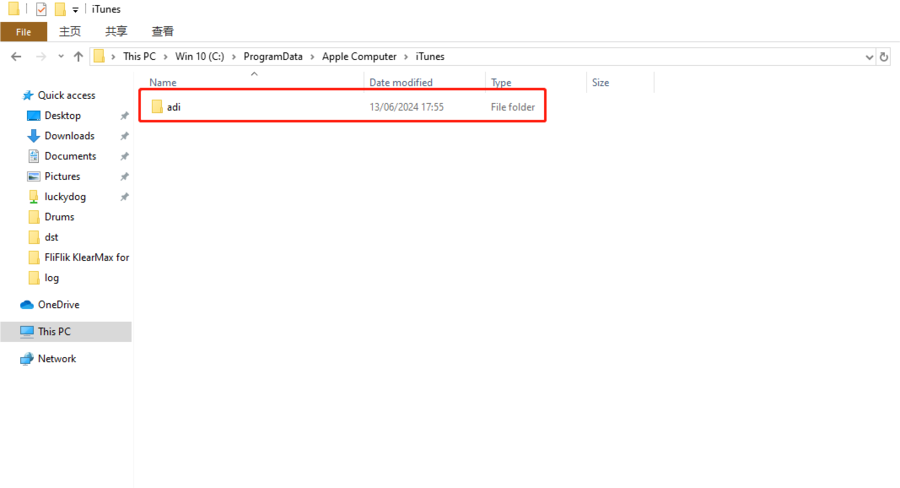
Task: Open the File menu tab
Action: click(23, 32)
